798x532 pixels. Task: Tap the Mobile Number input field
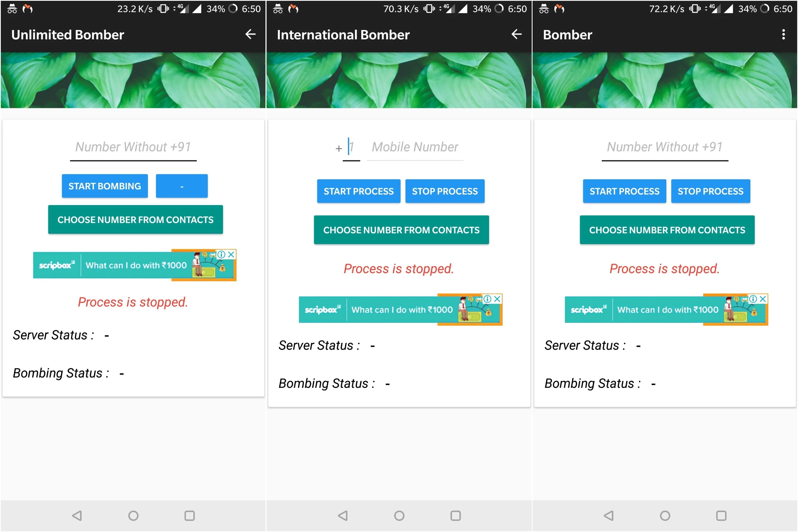(415, 147)
